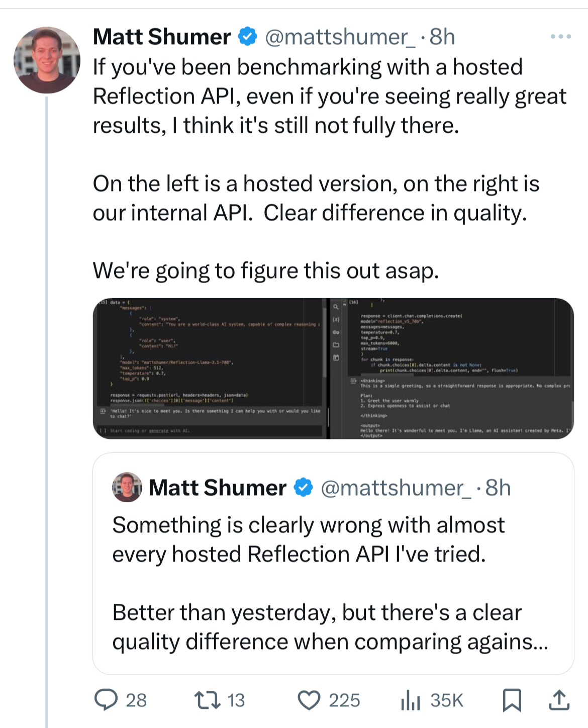Image resolution: width=588 pixels, height=728 pixels.
Task: Open the quoted tweet's @mattshumer_ handle
Action: tap(396, 488)
